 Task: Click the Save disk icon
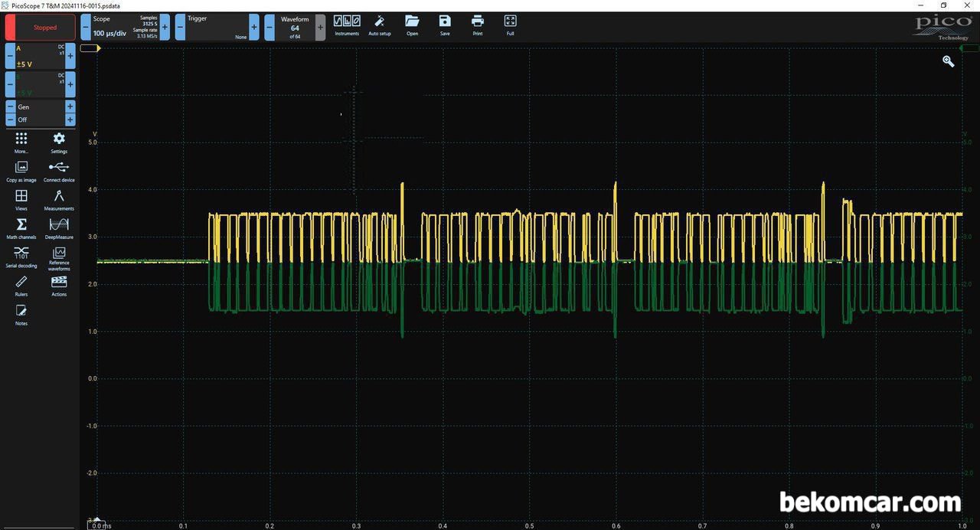[x=445, y=25]
